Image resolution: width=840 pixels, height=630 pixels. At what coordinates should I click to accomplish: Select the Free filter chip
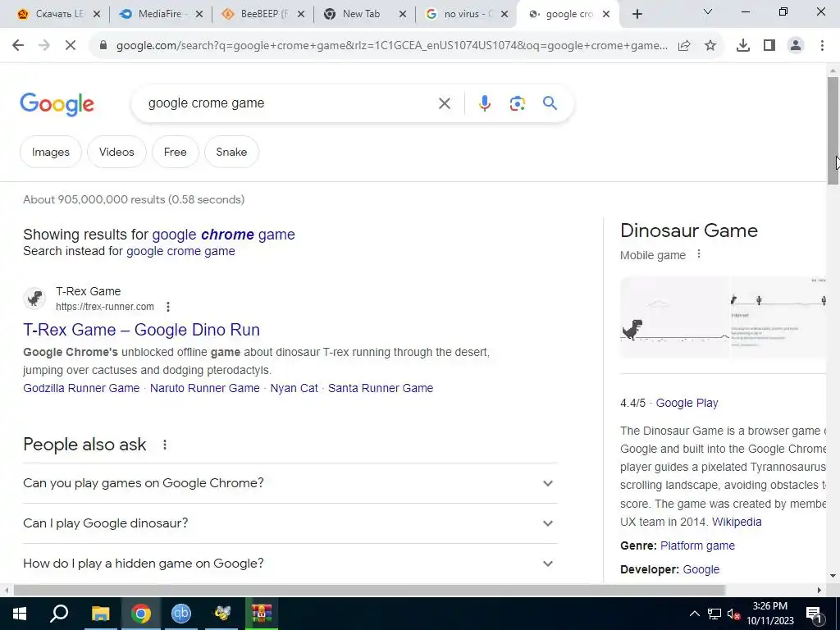(x=176, y=152)
